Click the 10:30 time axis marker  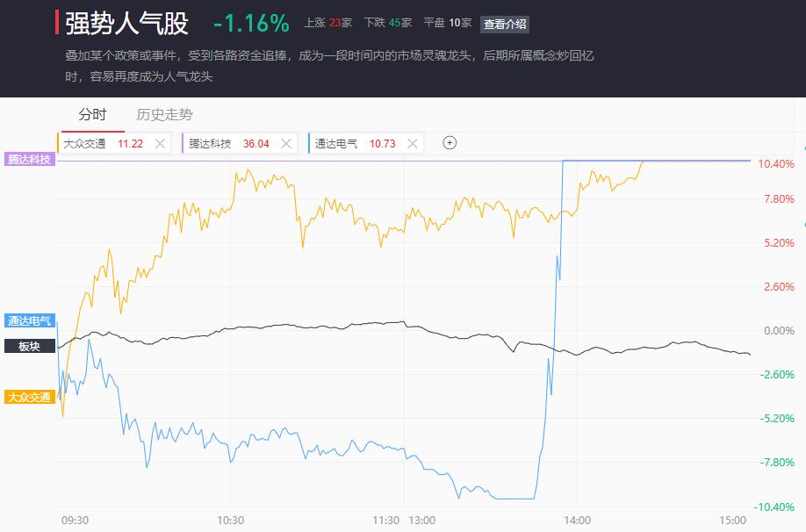point(230,520)
